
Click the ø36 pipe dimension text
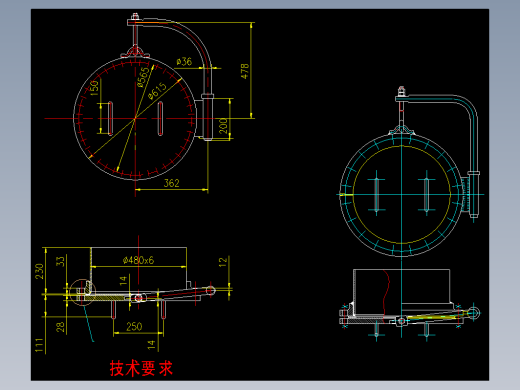[184, 62]
